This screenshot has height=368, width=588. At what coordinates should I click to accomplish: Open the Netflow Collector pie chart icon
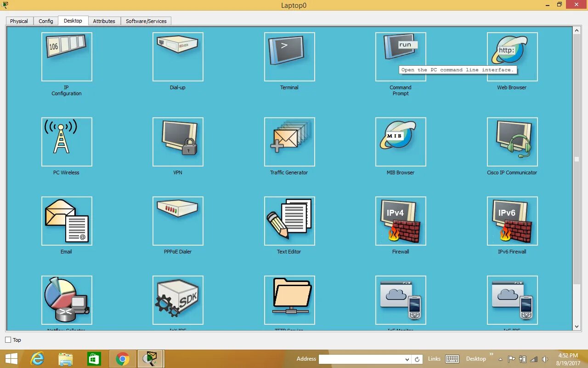tap(67, 300)
